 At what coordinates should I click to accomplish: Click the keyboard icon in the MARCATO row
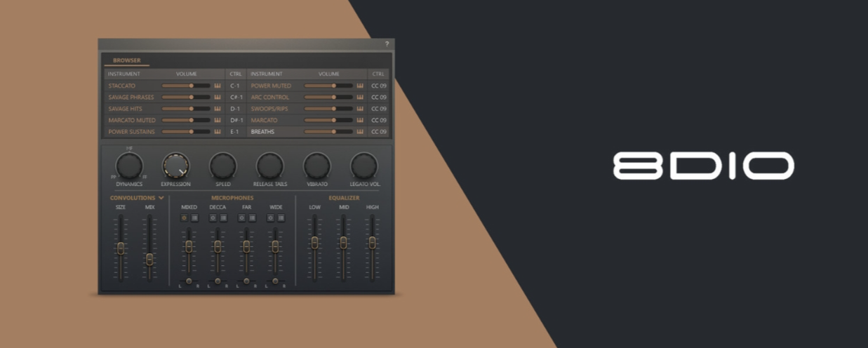pos(360,120)
